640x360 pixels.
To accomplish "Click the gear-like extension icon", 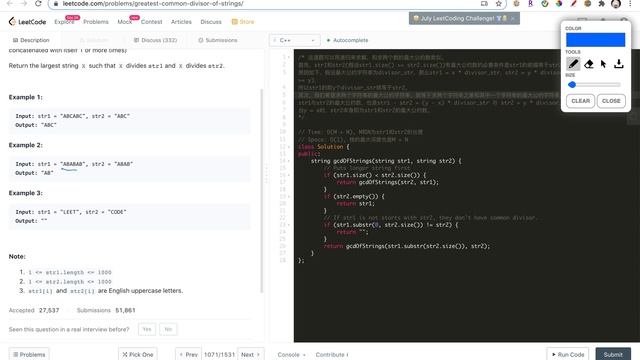I will [516, 4].
